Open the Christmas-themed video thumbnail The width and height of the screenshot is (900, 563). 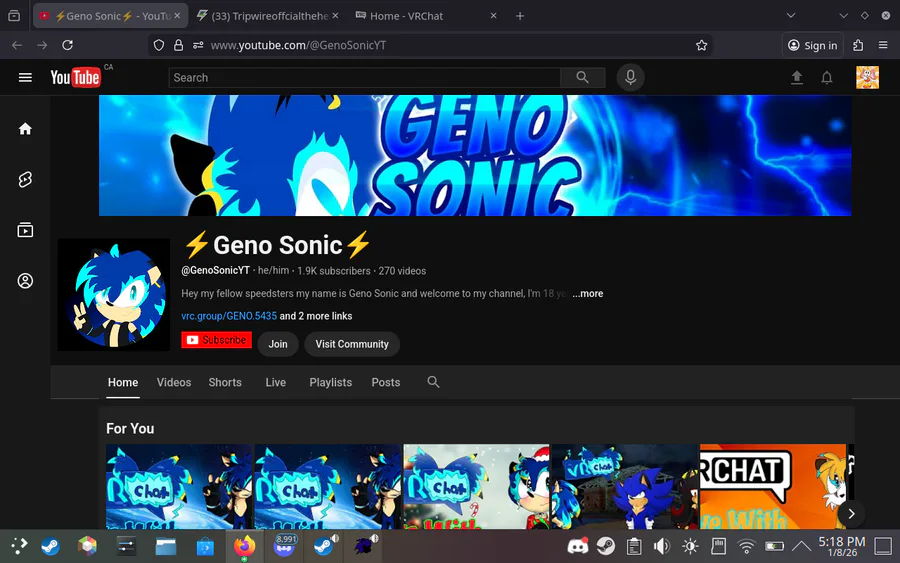point(476,487)
